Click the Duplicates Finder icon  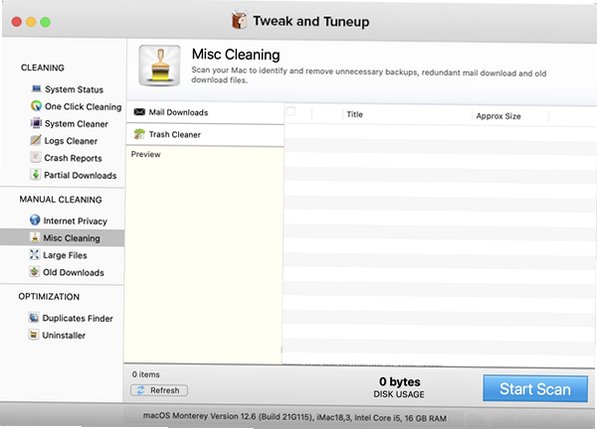34,317
